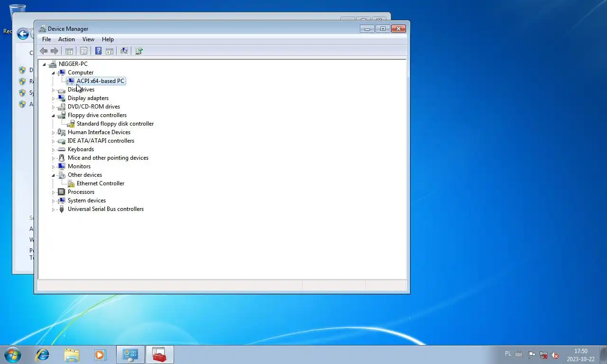Select Standard floppy disk controller
This screenshot has height=364, width=607.
[115, 124]
